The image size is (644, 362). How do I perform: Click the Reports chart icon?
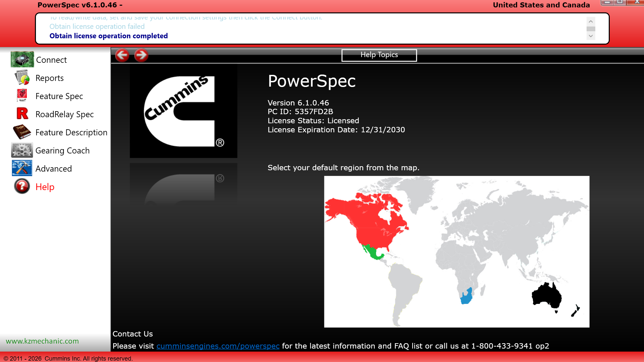click(x=22, y=78)
